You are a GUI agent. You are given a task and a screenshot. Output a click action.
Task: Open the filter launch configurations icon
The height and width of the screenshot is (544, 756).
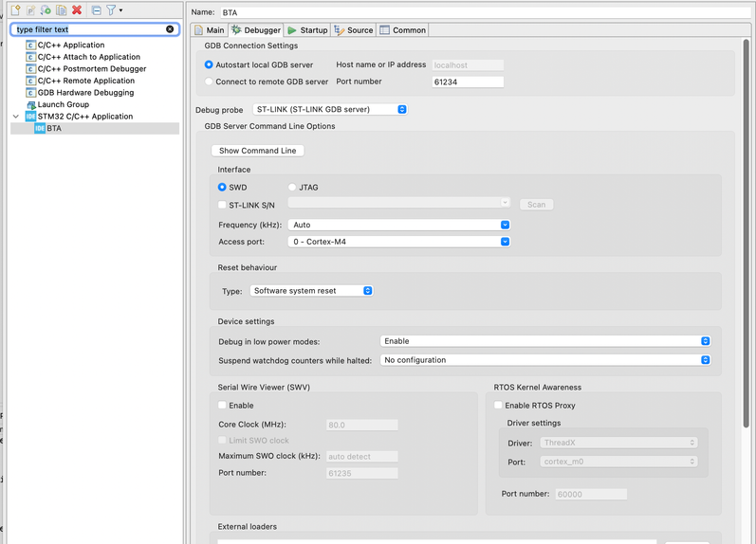click(x=111, y=9)
